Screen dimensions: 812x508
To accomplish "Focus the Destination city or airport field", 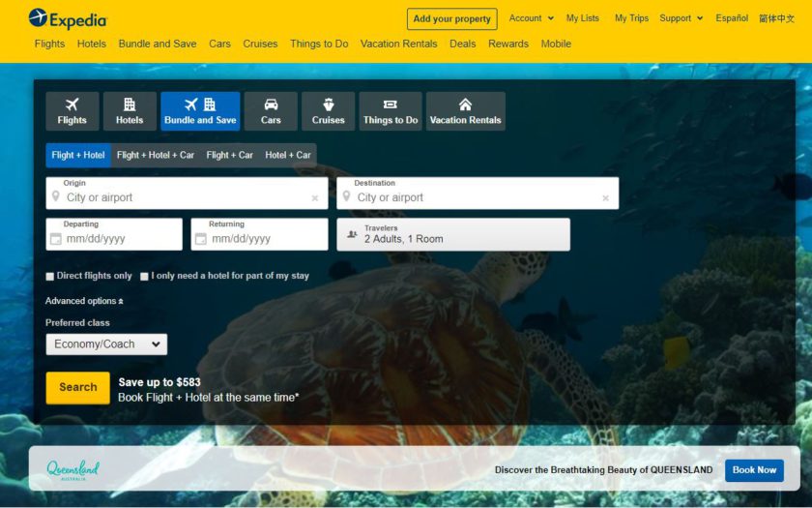I will click(x=478, y=194).
